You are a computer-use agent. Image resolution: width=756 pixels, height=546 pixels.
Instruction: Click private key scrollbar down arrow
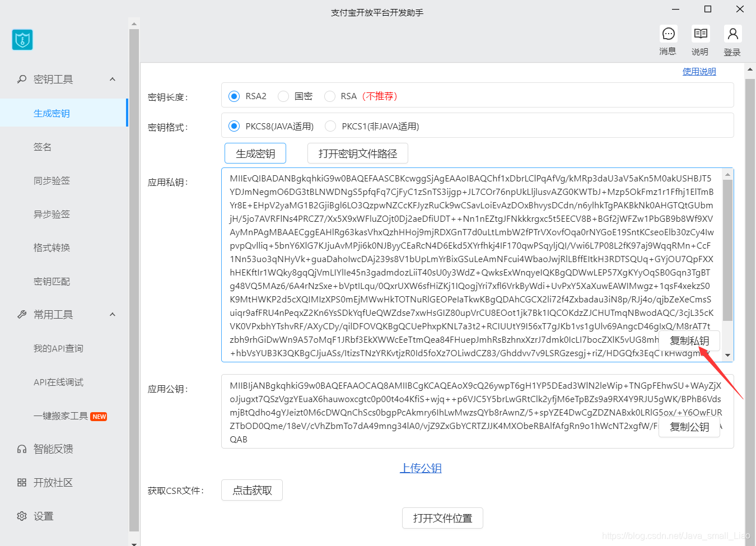(x=727, y=355)
